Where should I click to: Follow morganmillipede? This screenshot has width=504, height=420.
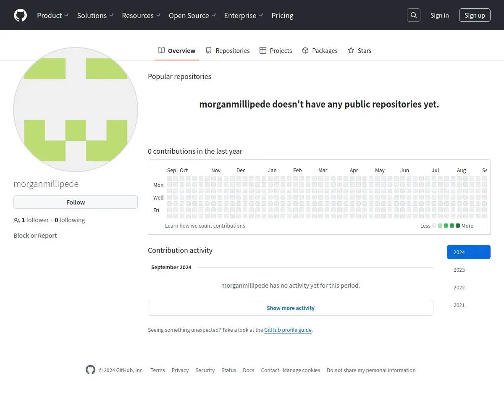click(x=76, y=202)
